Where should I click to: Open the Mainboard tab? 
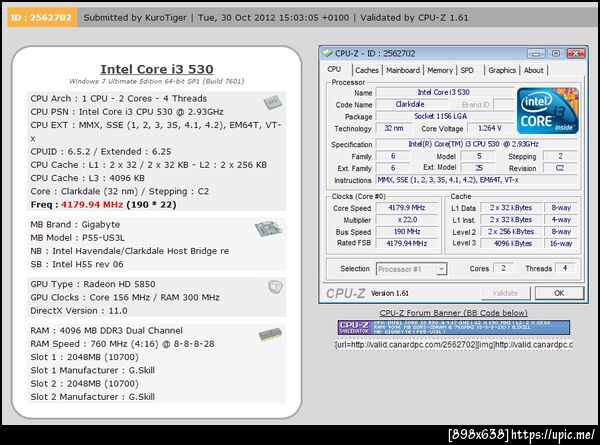[403, 70]
